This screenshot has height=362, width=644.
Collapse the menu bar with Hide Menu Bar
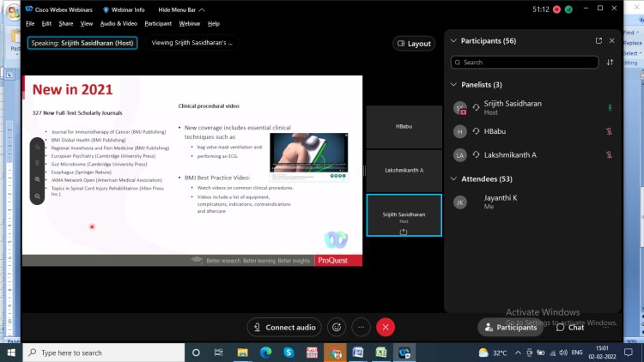181,9
